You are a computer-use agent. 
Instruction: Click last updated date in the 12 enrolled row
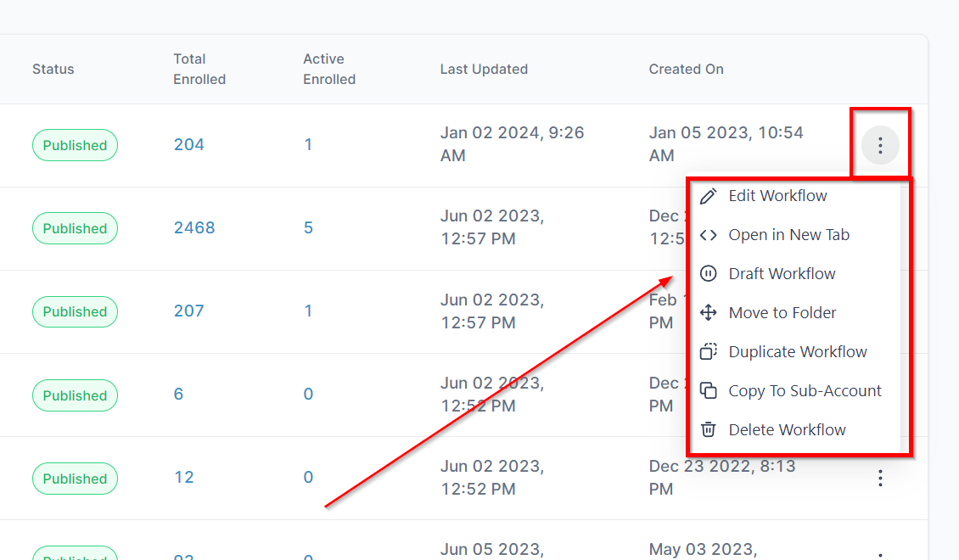tap(492, 478)
